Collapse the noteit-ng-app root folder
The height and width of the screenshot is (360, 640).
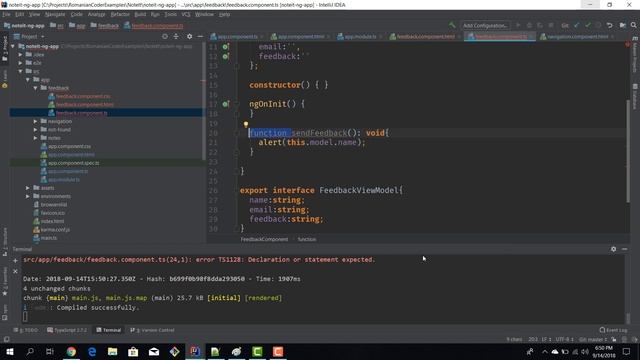tap(13, 46)
